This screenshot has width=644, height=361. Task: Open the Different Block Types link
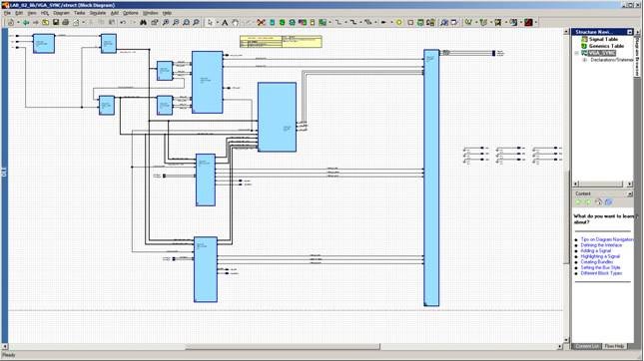(601, 273)
